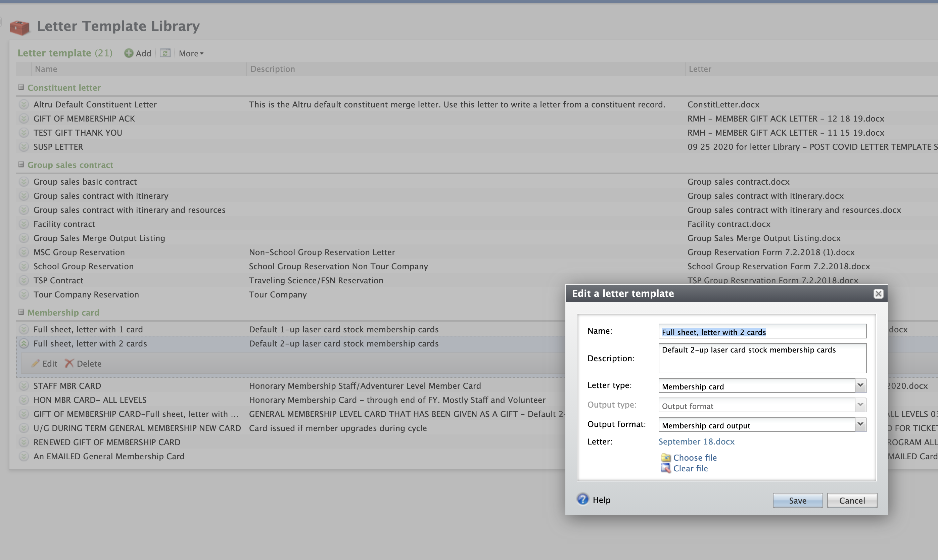The width and height of the screenshot is (938, 560).
Task: Open the Output format dropdown
Action: 860,424
